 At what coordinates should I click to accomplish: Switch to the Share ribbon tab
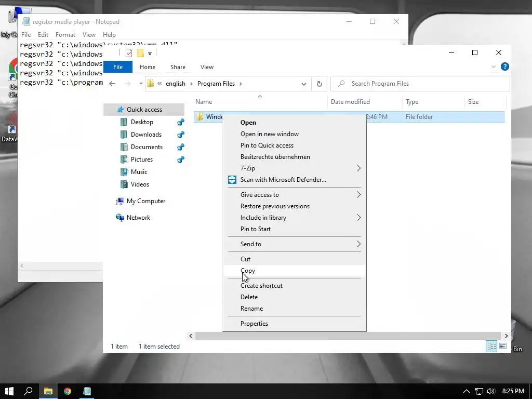[178, 67]
